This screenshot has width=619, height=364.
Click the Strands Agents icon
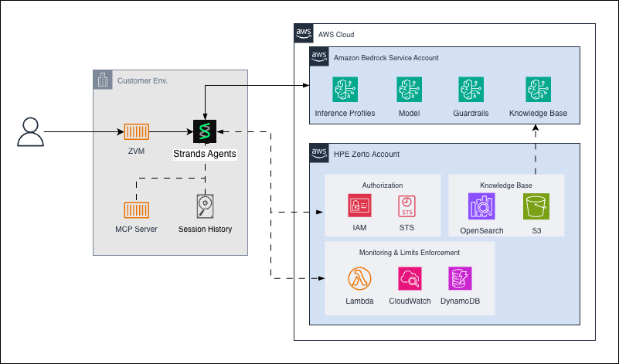[205, 131]
